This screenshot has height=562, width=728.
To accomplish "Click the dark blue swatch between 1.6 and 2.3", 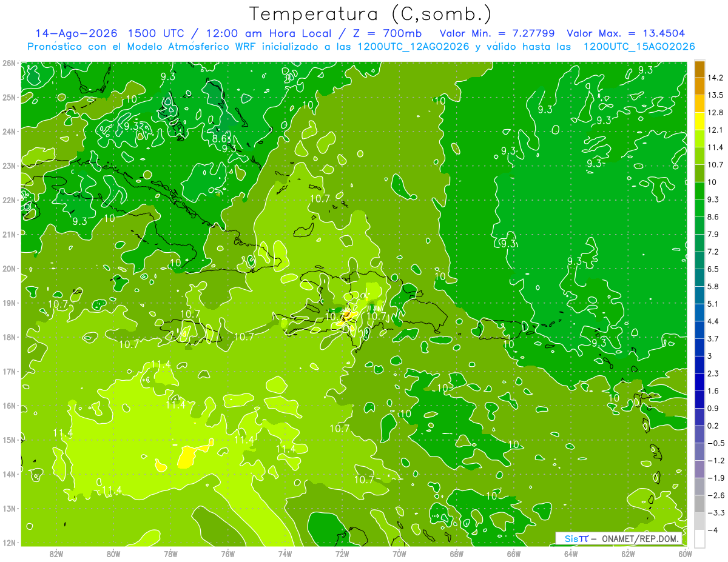I will (699, 382).
